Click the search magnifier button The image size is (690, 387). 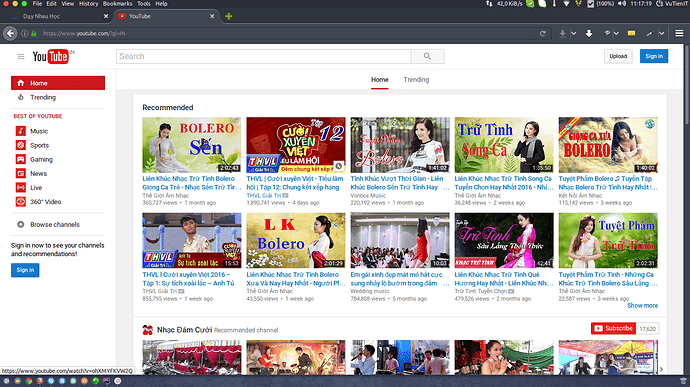click(x=427, y=56)
